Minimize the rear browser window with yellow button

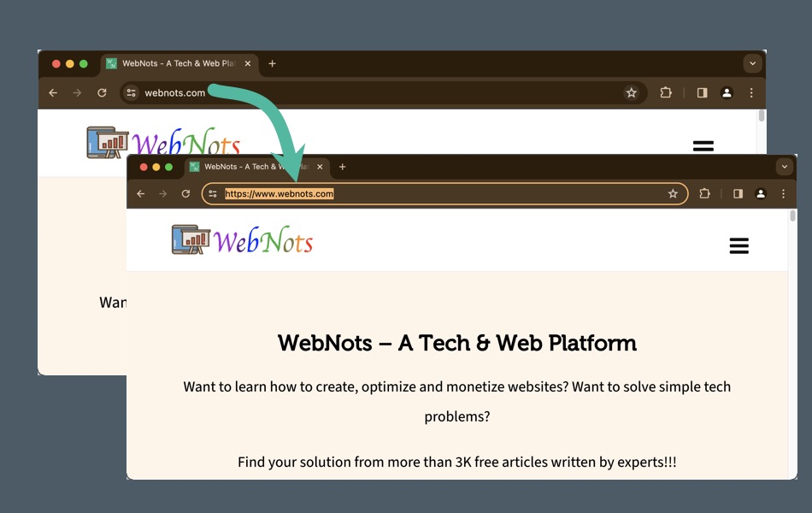tap(70, 64)
